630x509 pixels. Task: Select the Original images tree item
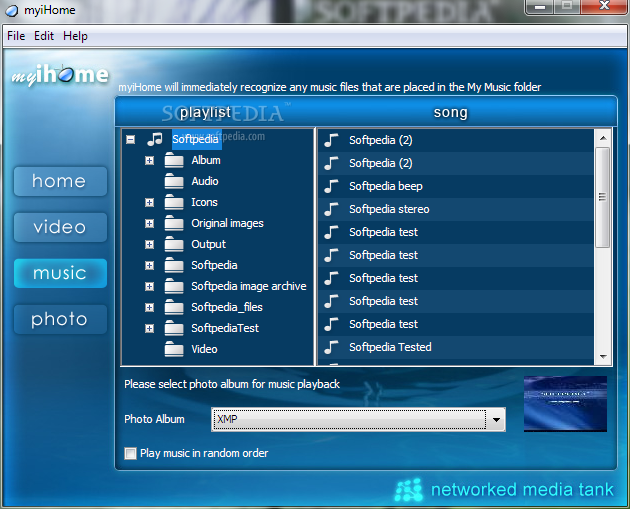click(227, 223)
